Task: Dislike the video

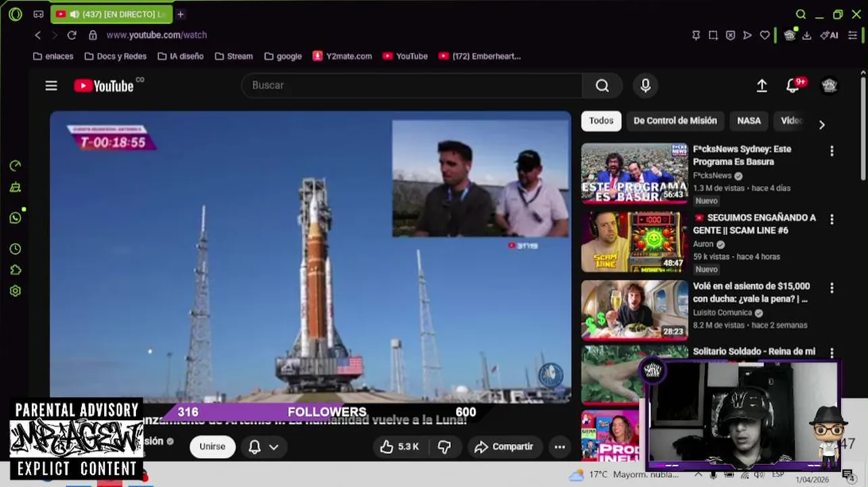Action: [x=444, y=446]
